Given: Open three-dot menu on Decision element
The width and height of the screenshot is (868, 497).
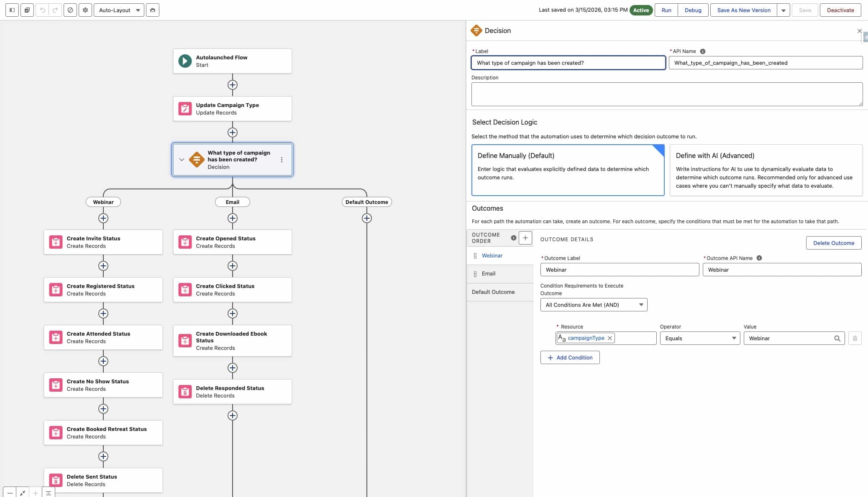Looking at the screenshot, I should point(282,160).
